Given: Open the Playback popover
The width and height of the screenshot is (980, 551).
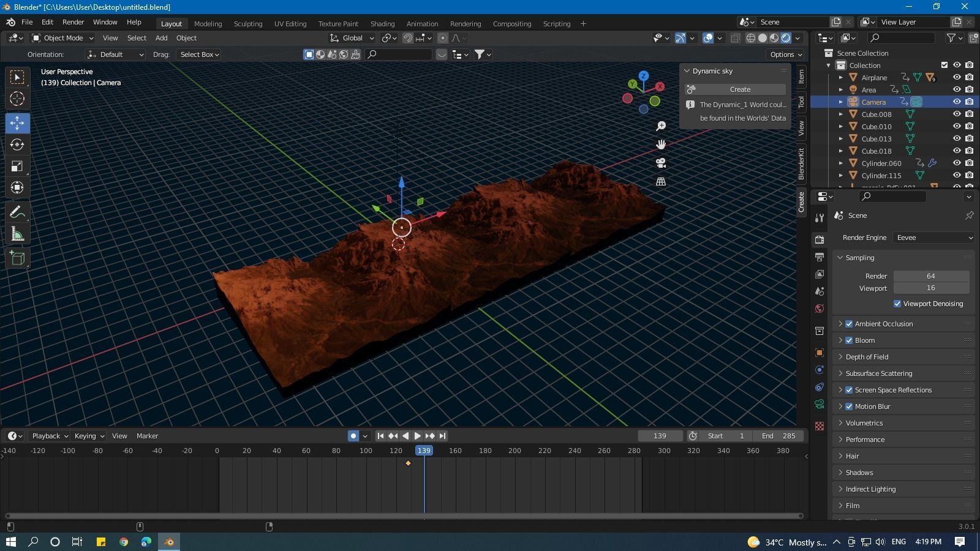Looking at the screenshot, I should click(x=49, y=436).
